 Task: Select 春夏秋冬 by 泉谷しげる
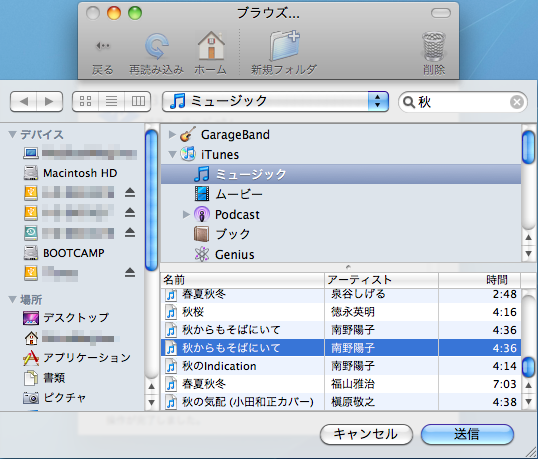341,296
